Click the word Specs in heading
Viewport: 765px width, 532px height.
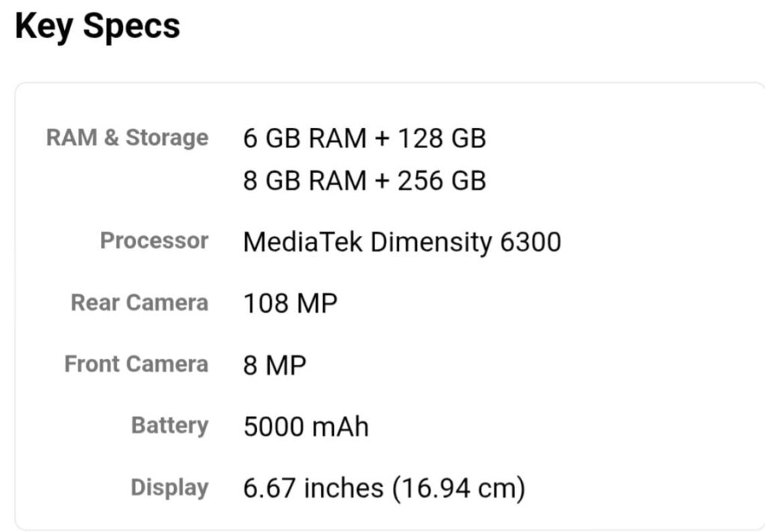[131, 28]
